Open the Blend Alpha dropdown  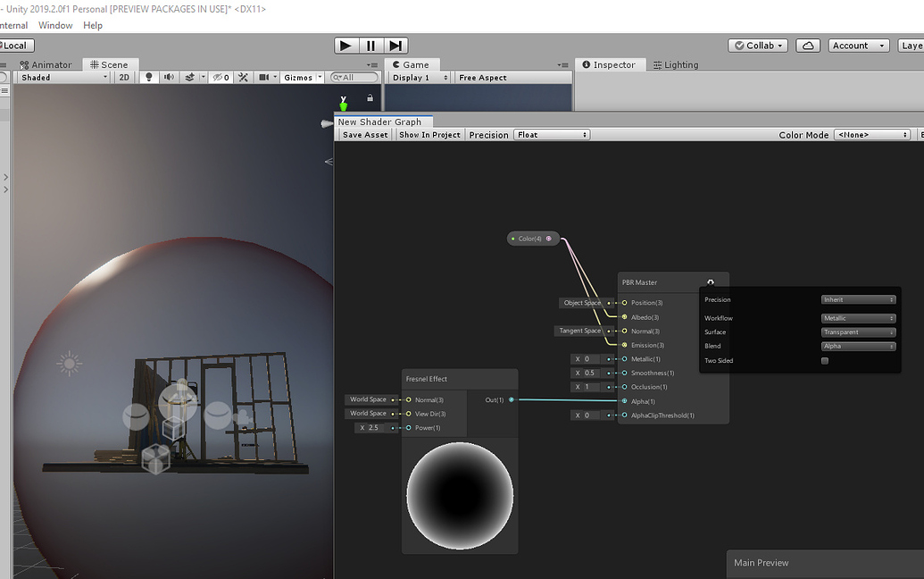point(858,346)
